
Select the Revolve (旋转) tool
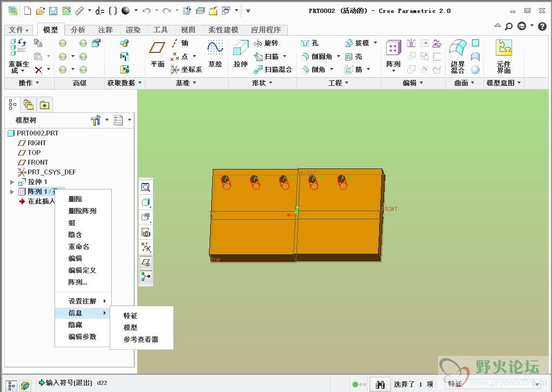pyautogui.click(x=266, y=43)
